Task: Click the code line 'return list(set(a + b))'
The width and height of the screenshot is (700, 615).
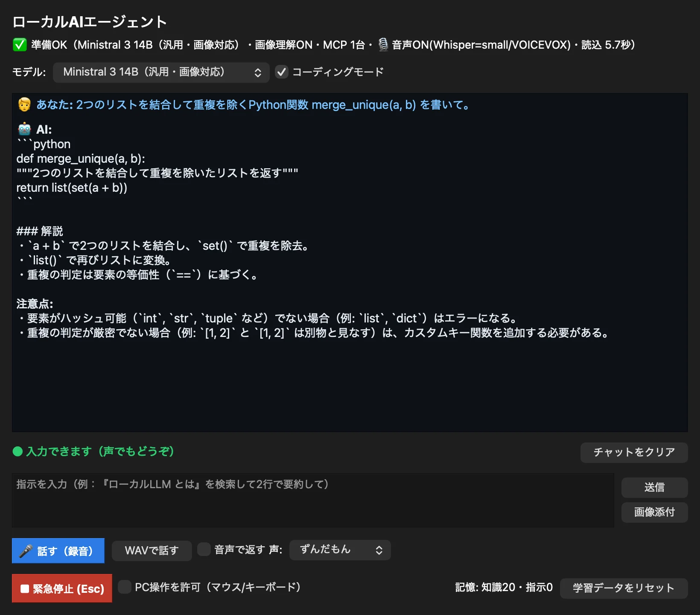Action: tap(72, 187)
